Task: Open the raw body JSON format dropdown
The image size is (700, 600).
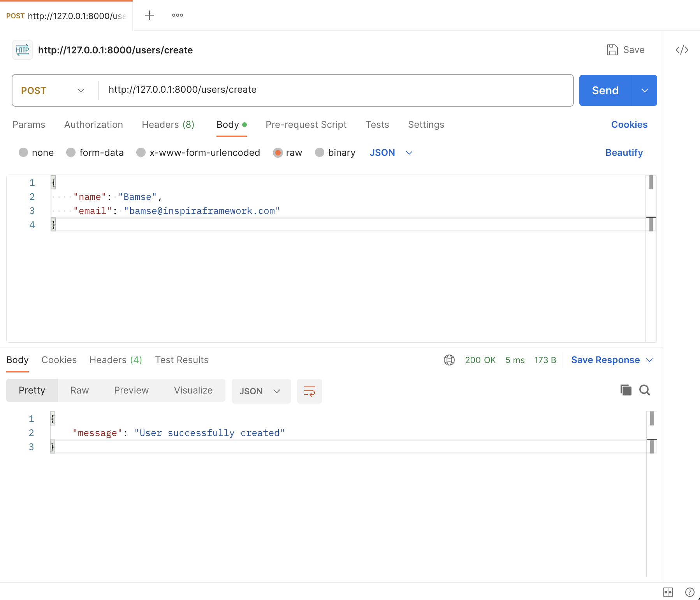Action: click(391, 153)
